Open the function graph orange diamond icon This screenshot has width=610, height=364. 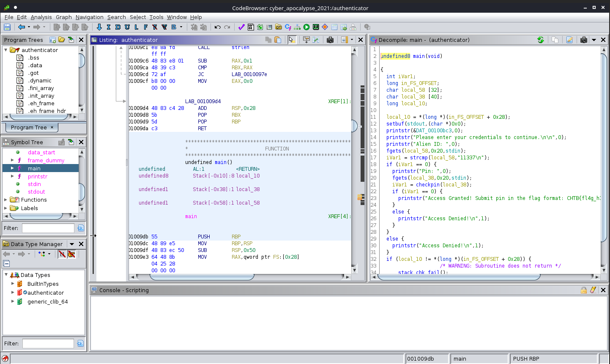click(x=325, y=27)
